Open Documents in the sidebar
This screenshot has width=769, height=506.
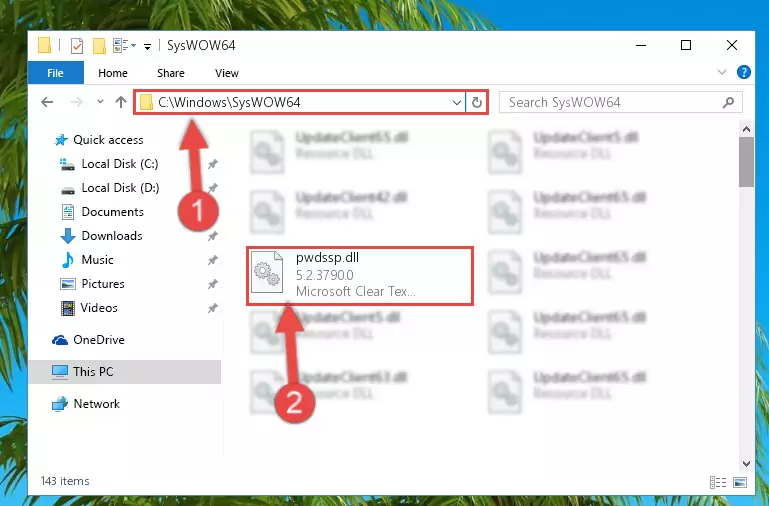pyautogui.click(x=103, y=212)
